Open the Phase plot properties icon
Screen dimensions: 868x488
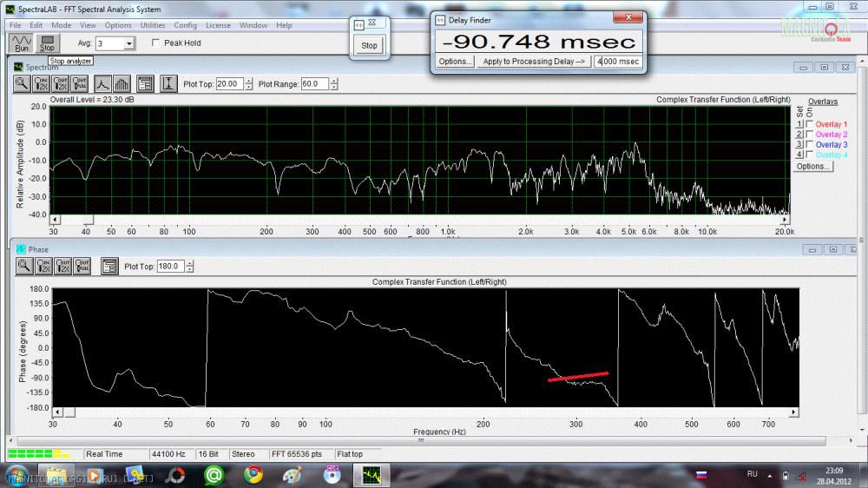coord(109,267)
